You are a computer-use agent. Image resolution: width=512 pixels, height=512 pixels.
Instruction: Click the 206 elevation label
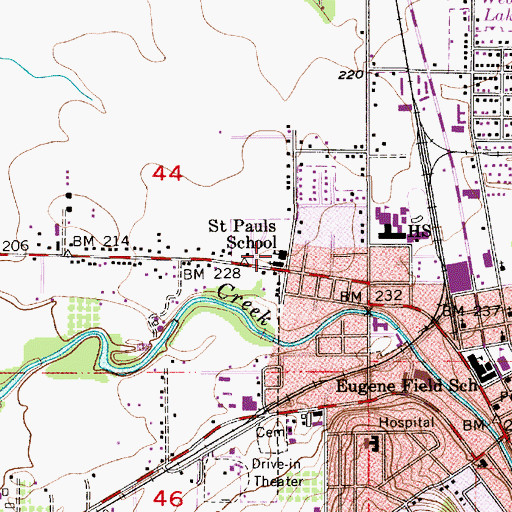[15, 246]
